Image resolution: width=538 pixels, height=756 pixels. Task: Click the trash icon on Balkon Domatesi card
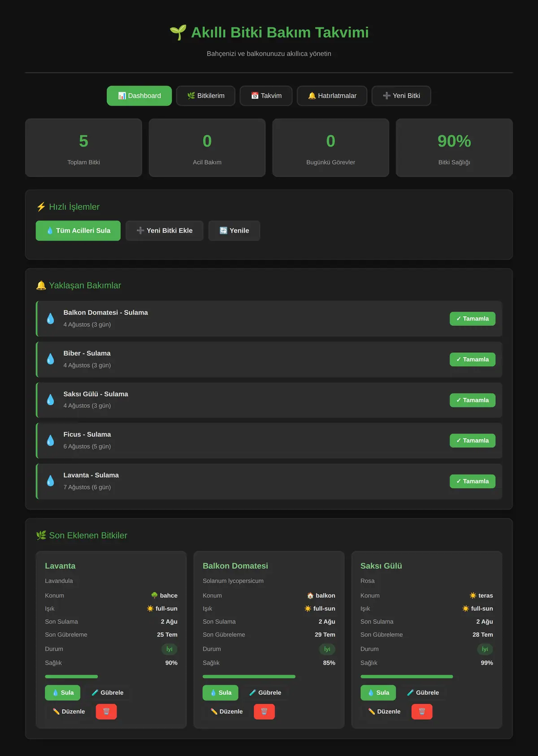click(264, 711)
